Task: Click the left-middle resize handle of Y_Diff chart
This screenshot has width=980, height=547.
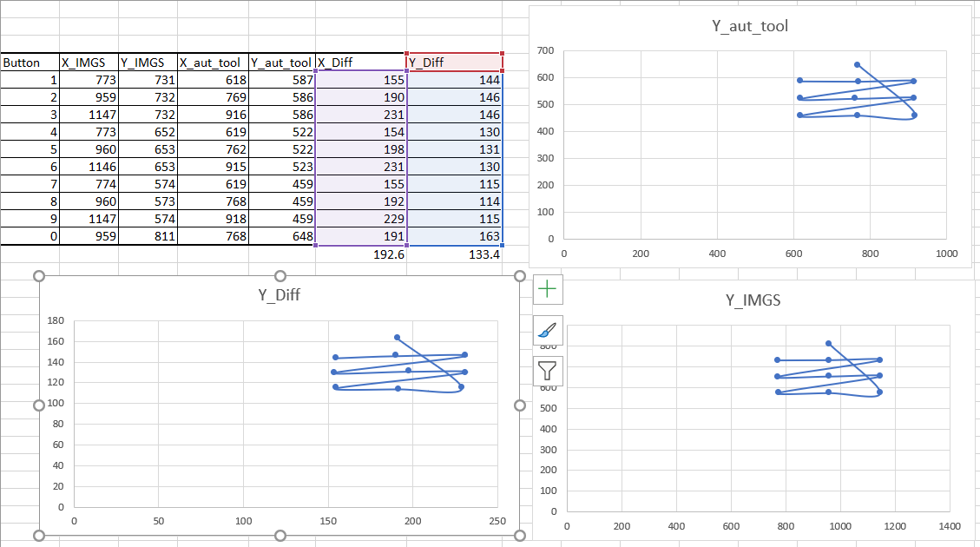Action: [x=38, y=405]
